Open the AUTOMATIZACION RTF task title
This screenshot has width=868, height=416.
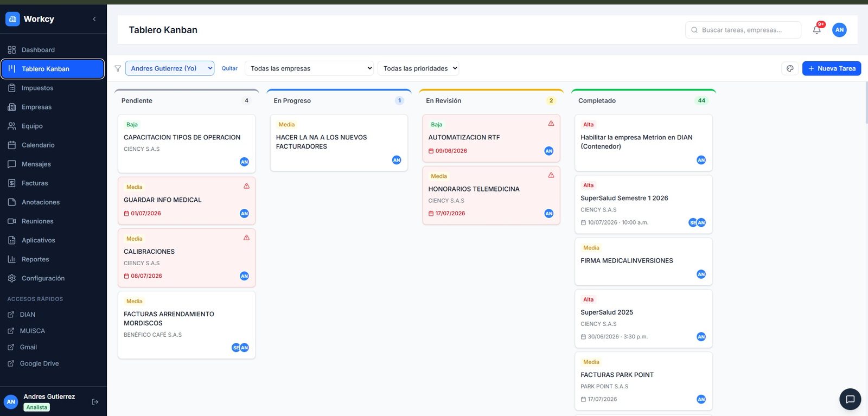tap(464, 138)
